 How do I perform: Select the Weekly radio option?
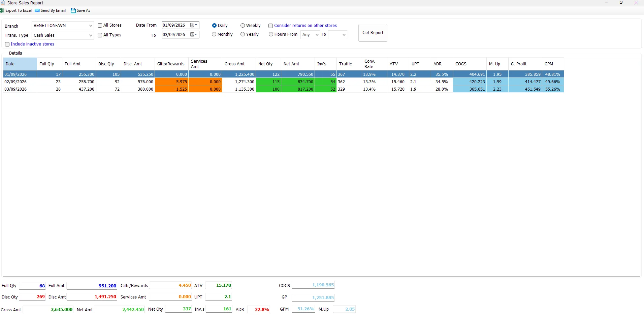tap(243, 25)
